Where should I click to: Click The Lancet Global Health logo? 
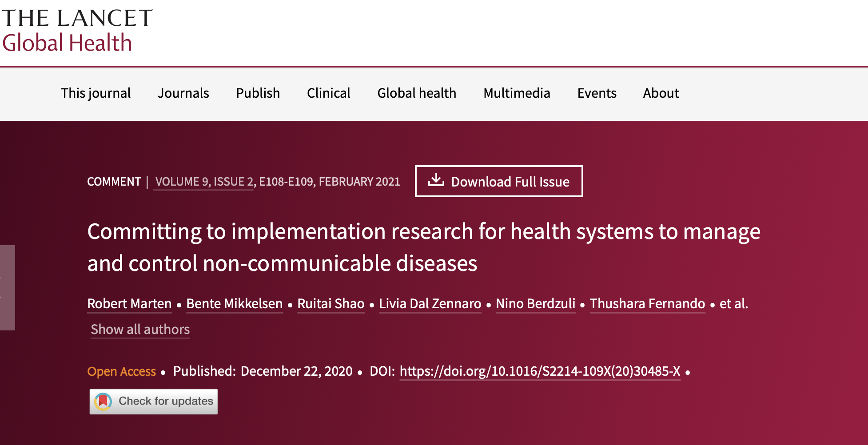point(76,31)
